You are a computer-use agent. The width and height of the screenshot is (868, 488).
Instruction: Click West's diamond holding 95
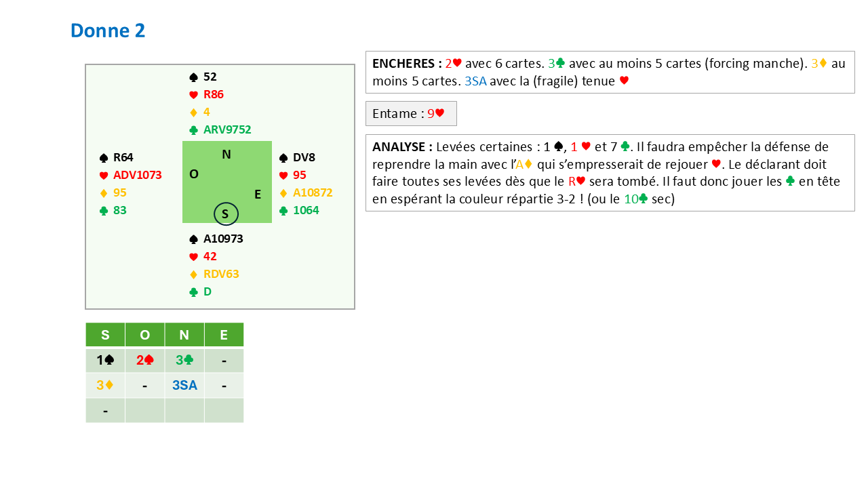(120, 193)
